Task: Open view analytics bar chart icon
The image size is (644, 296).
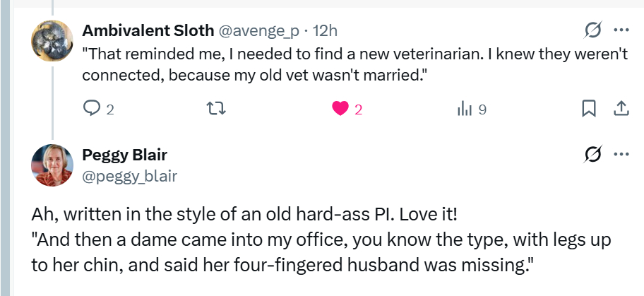Action: pyautogui.click(x=464, y=108)
